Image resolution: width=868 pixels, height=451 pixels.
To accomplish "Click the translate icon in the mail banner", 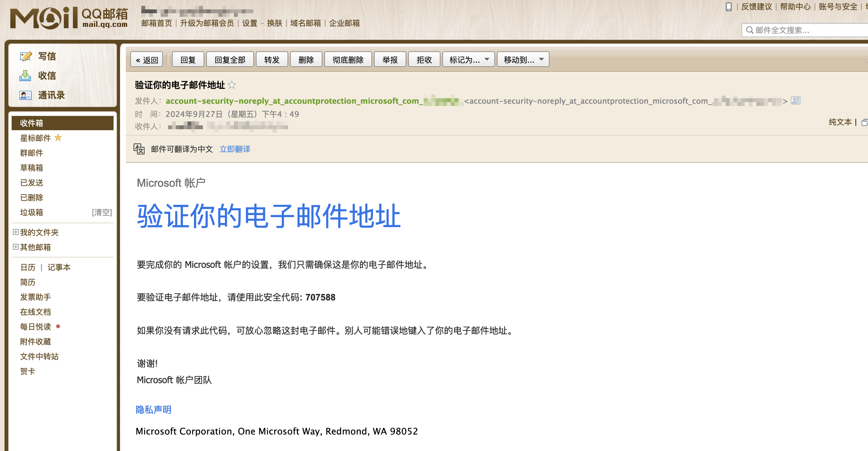I will tap(139, 149).
